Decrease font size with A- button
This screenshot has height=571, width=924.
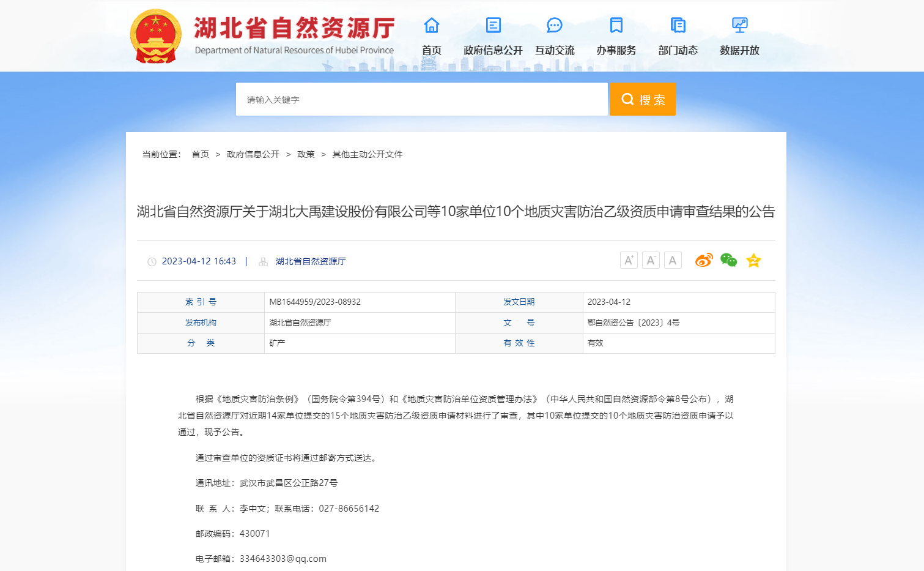point(651,261)
